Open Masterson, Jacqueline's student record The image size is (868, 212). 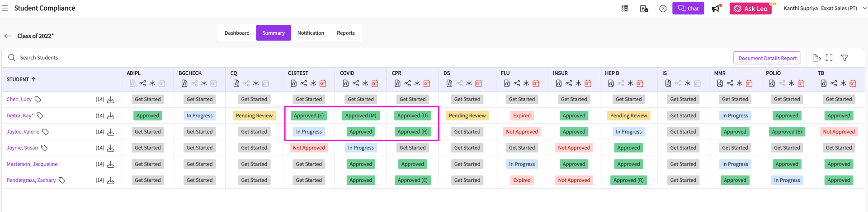pyautogui.click(x=32, y=164)
